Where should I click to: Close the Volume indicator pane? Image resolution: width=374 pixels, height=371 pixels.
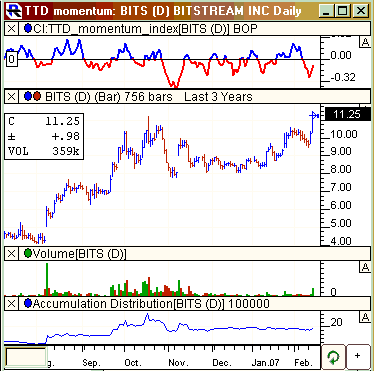pyautogui.click(x=11, y=254)
